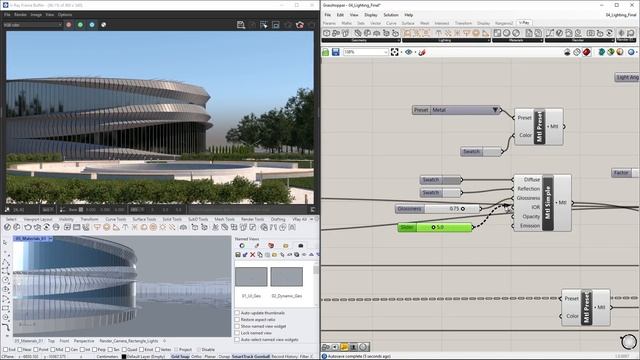
Task: Open Grasshopper Solution menu
Action: coord(391,15)
